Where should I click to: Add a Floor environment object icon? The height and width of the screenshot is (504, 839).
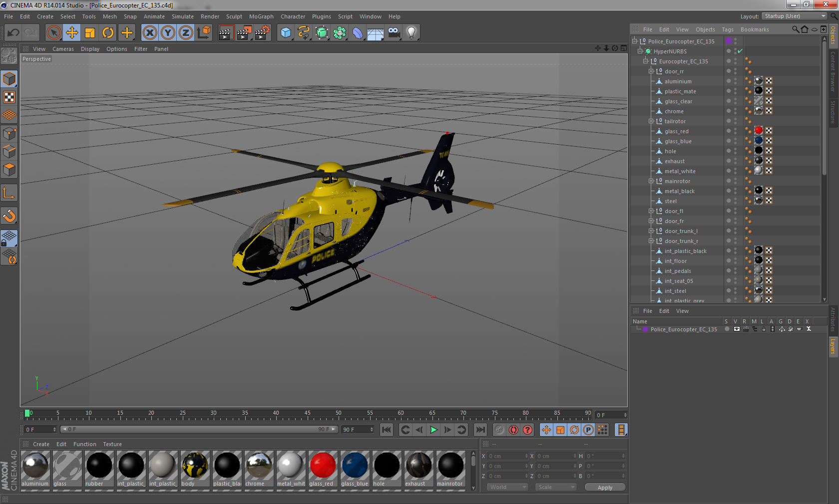point(376,33)
